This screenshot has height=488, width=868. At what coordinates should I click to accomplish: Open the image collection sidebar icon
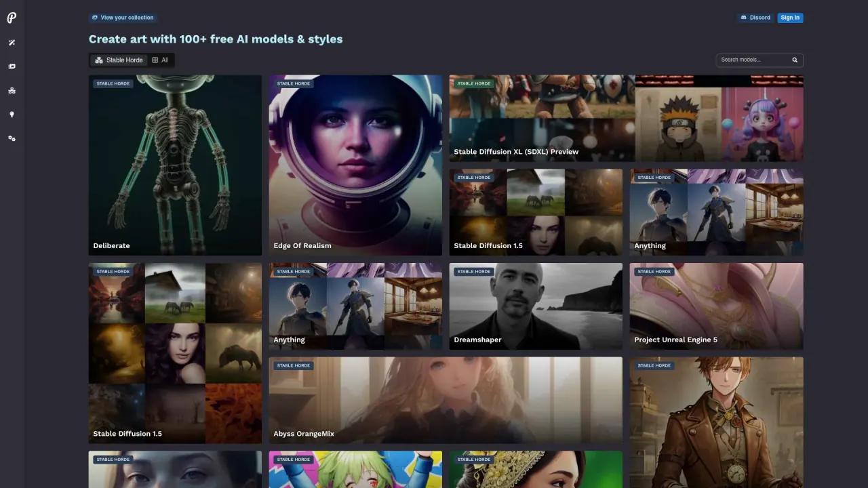click(12, 66)
